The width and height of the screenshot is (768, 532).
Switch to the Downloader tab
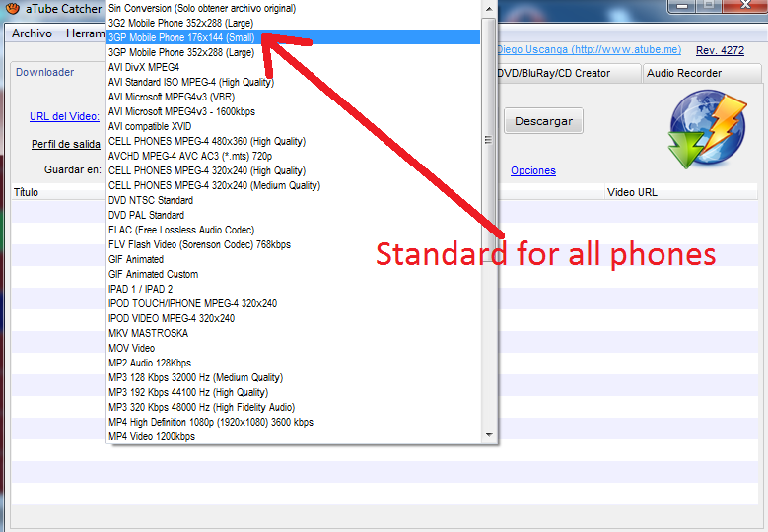[44, 72]
